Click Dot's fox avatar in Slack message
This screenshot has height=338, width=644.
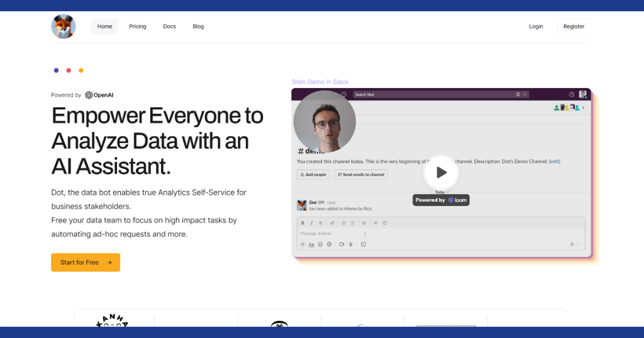pyautogui.click(x=302, y=205)
